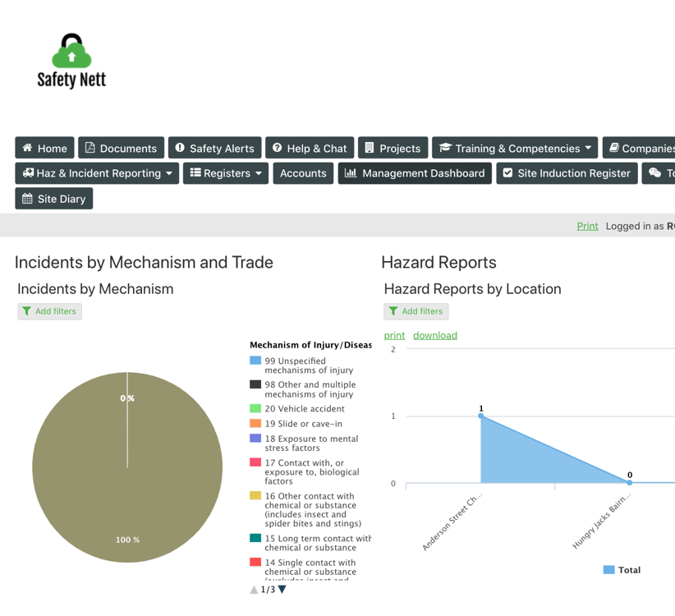
Task: Click the Management Dashboard bar chart icon
Action: coord(351,173)
